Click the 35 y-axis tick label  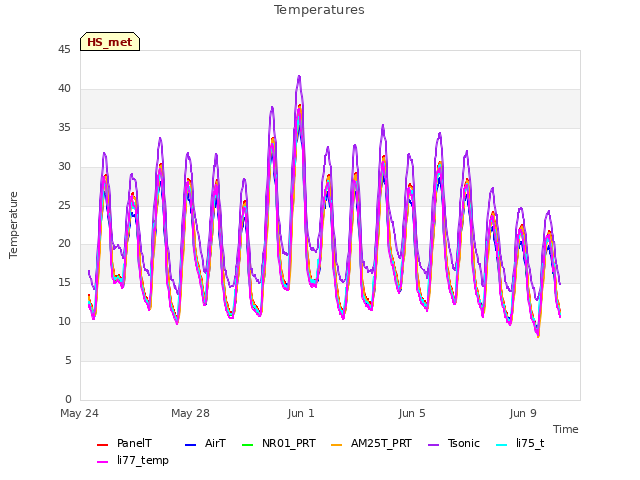point(64,128)
